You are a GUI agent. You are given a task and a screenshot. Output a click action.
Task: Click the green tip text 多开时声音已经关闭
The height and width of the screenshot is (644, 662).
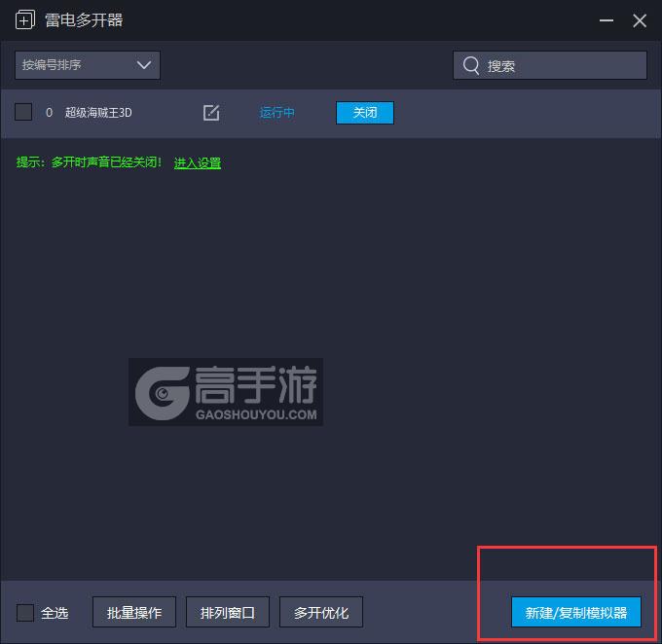[x=106, y=162]
